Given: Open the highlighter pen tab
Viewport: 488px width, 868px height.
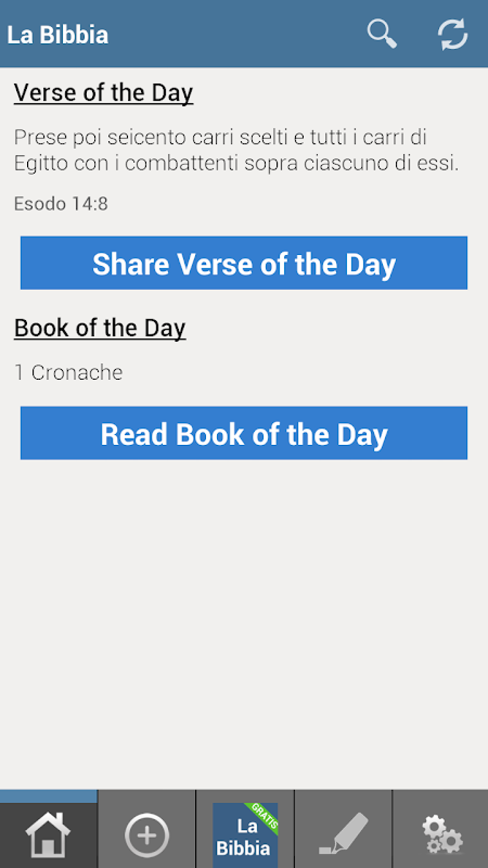Looking at the screenshot, I should (344, 834).
